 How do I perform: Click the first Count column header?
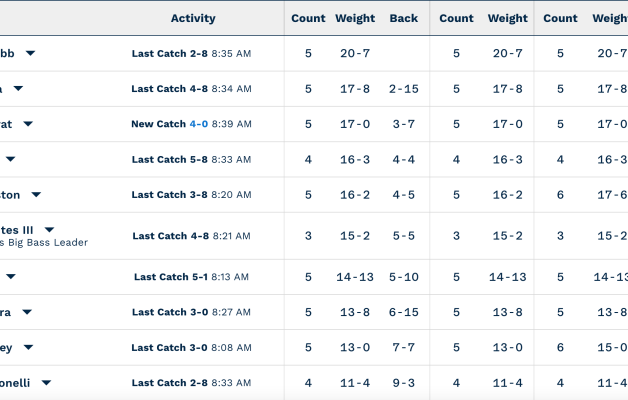(x=308, y=18)
